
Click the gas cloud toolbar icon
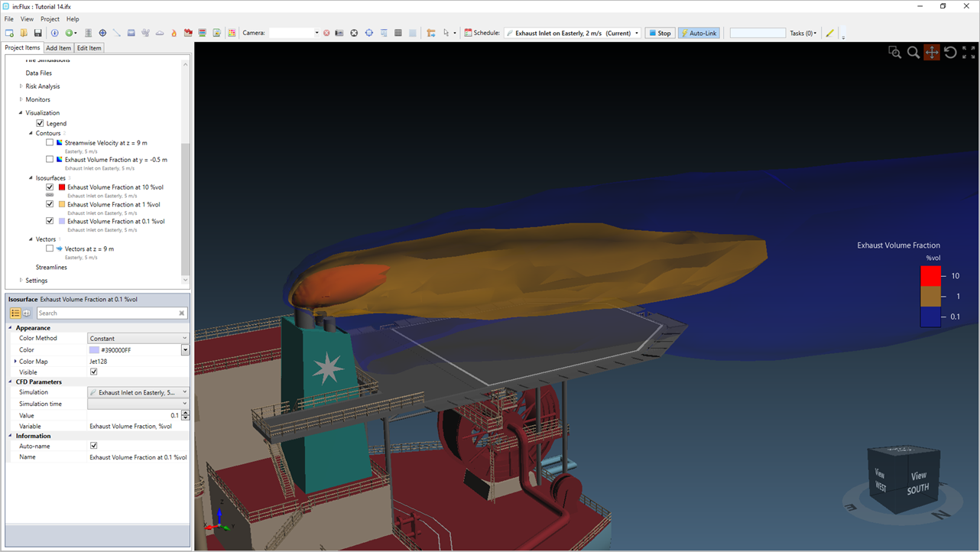pos(160,33)
